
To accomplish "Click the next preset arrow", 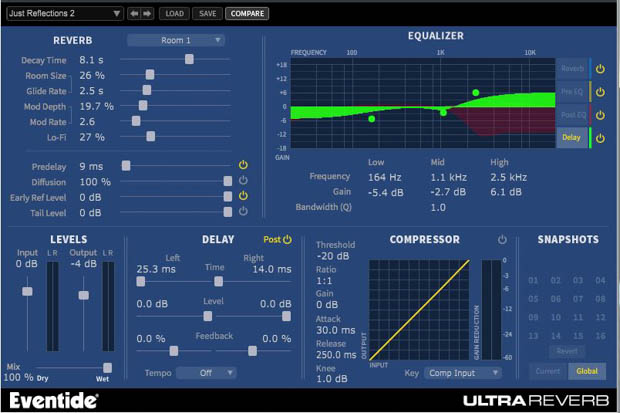I will coord(146,14).
